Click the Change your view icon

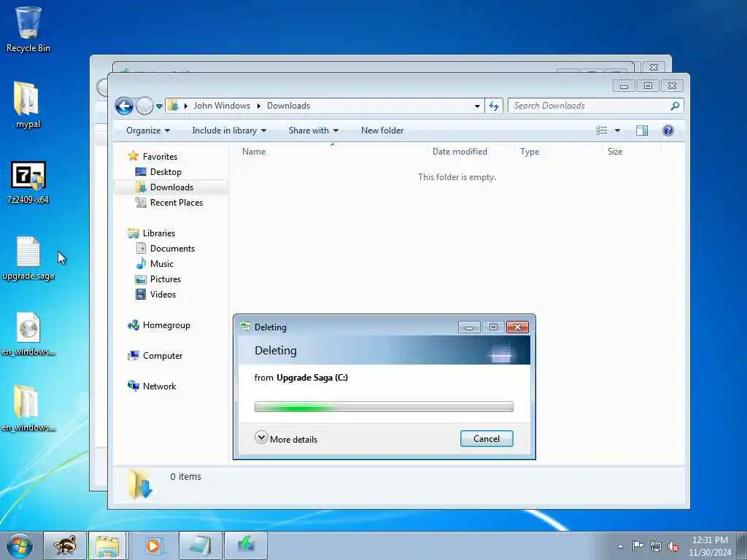click(x=602, y=131)
